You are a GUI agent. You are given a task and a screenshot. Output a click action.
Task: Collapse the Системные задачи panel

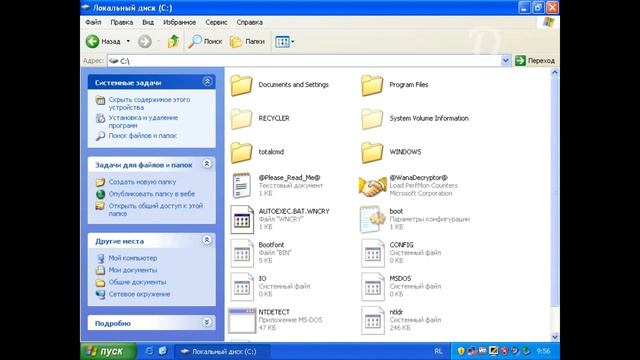207,82
